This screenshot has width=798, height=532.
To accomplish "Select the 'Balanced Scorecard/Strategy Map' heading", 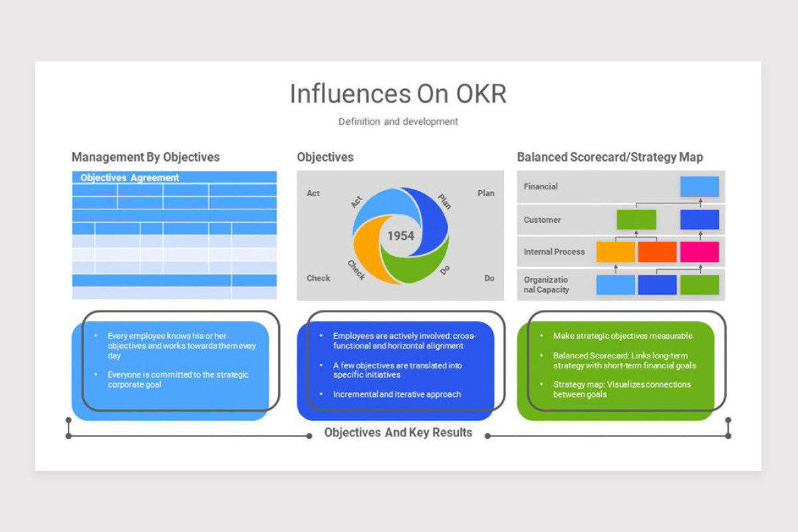I will pyautogui.click(x=610, y=158).
